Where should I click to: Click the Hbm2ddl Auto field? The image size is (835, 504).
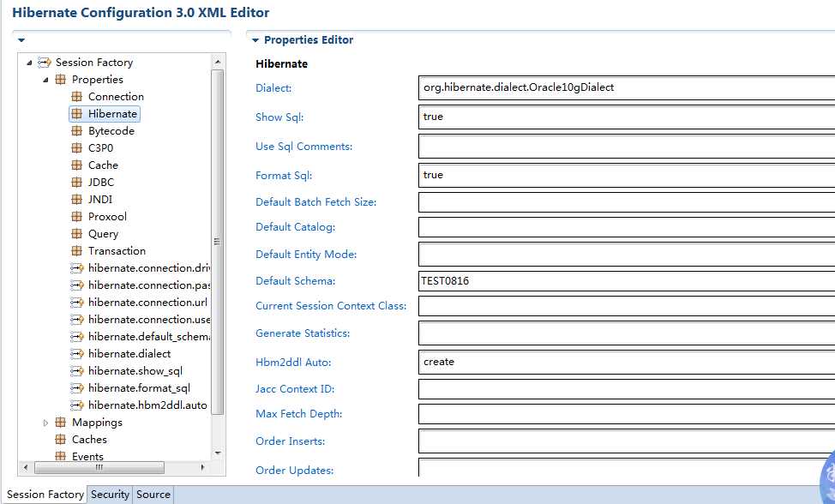click(627, 362)
